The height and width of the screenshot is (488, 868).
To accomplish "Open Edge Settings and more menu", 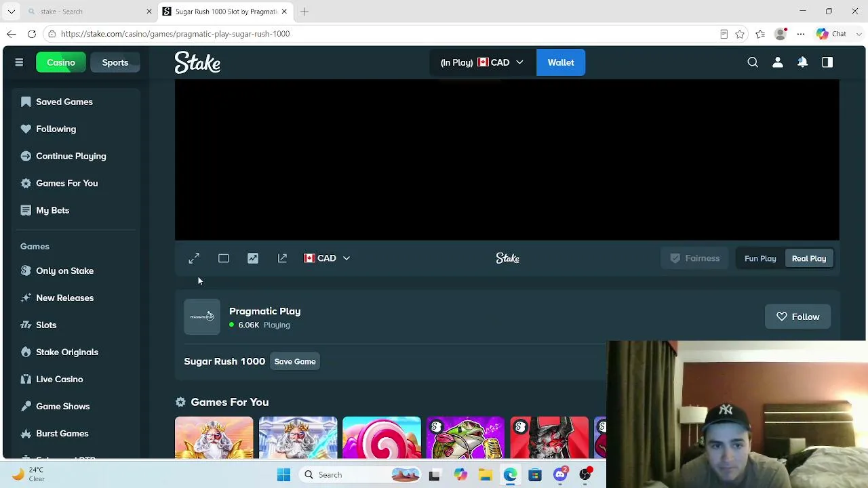I will tap(801, 34).
